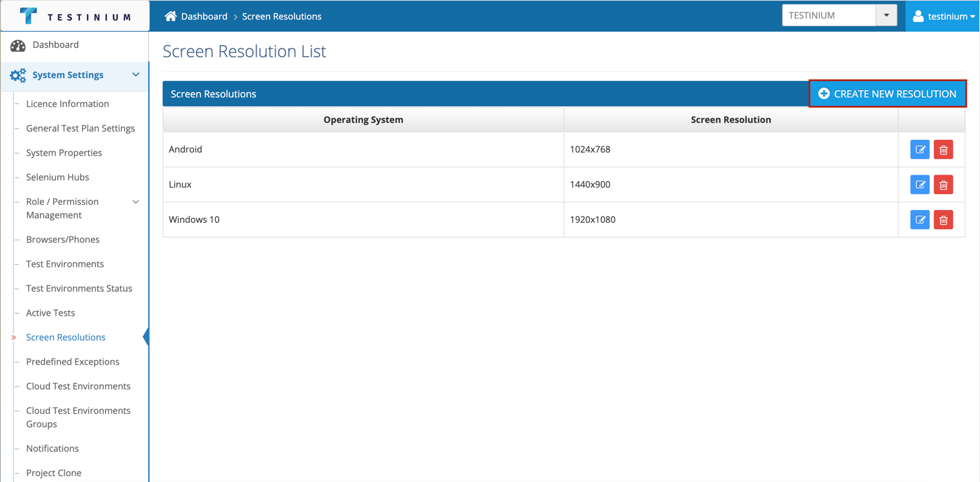Open Test Environments page

(65, 264)
